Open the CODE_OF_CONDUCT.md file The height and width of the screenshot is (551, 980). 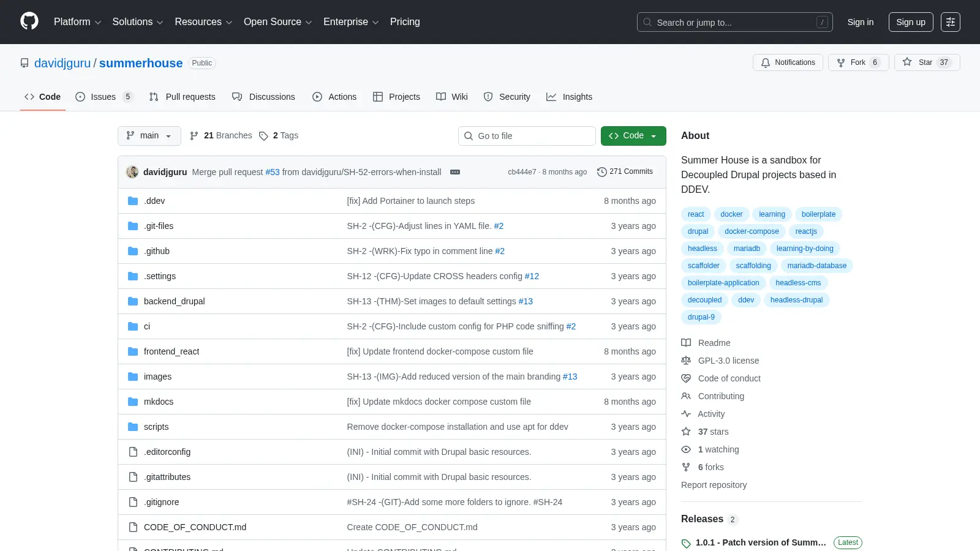pos(195,527)
